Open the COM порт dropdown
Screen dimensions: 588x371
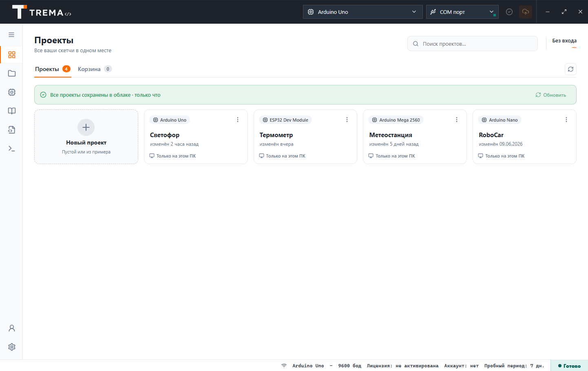pyautogui.click(x=462, y=12)
